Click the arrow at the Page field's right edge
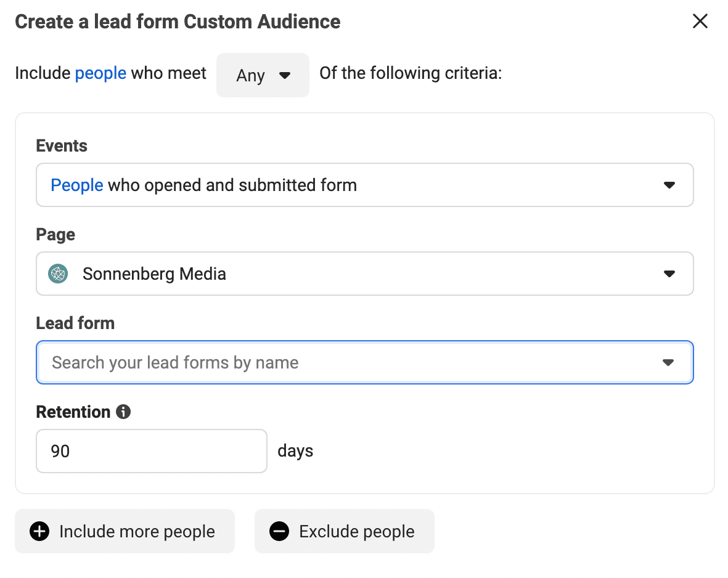Viewport: 728px width, 578px height. coord(669,274)
